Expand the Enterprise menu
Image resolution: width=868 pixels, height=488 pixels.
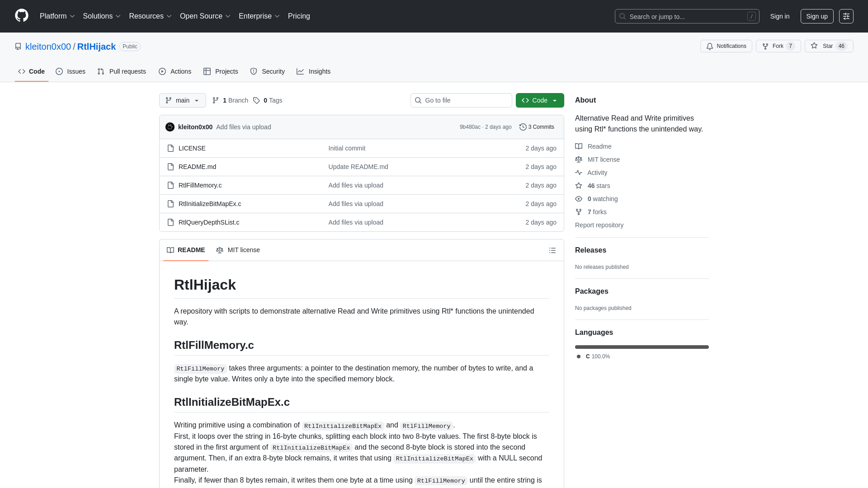pos(259,16)
